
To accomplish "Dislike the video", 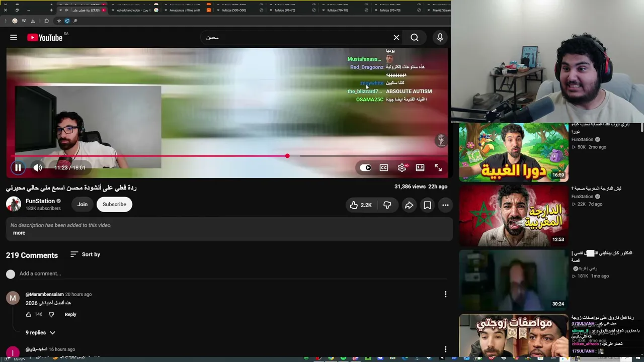I will [387, 205].
